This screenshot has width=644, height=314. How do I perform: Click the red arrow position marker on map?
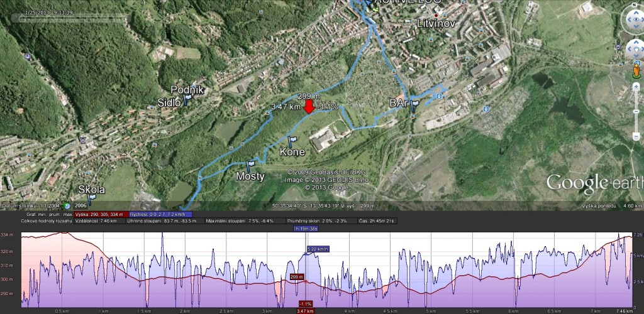point(309,107)
